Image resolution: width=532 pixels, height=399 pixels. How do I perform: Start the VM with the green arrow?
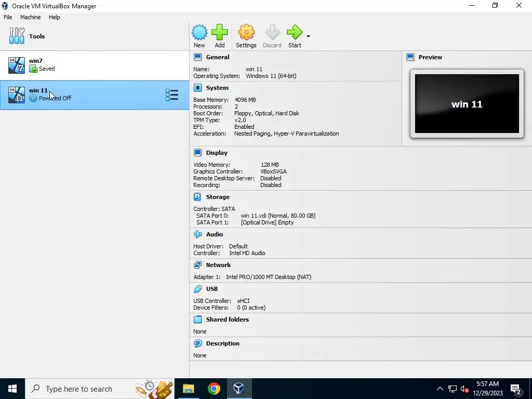coord(295,33)
